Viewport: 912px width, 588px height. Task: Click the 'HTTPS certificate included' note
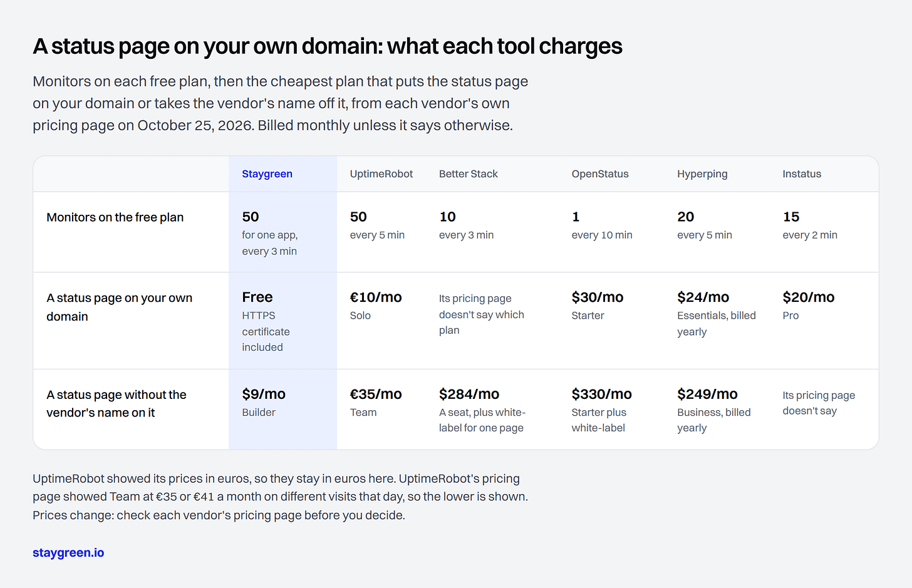[x=266, y=331]
